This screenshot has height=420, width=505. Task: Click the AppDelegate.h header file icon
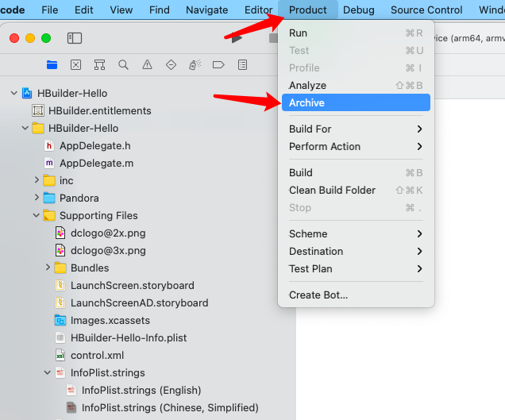click(x=49, y=145)
